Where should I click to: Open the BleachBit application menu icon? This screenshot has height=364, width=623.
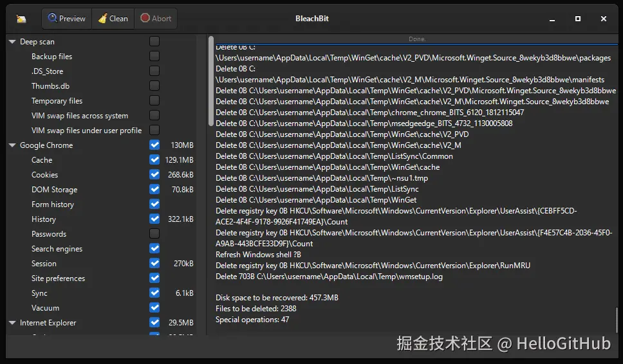point(21,19)
